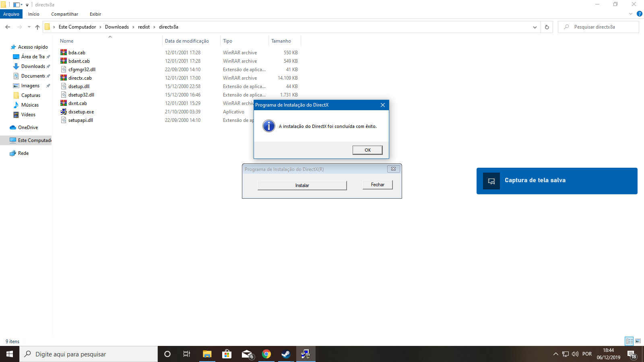Image resolution: width=644 pixels, height=362 pixels.
Task: Select the setupapi.dll file
Action: click(x=80, y=120)
